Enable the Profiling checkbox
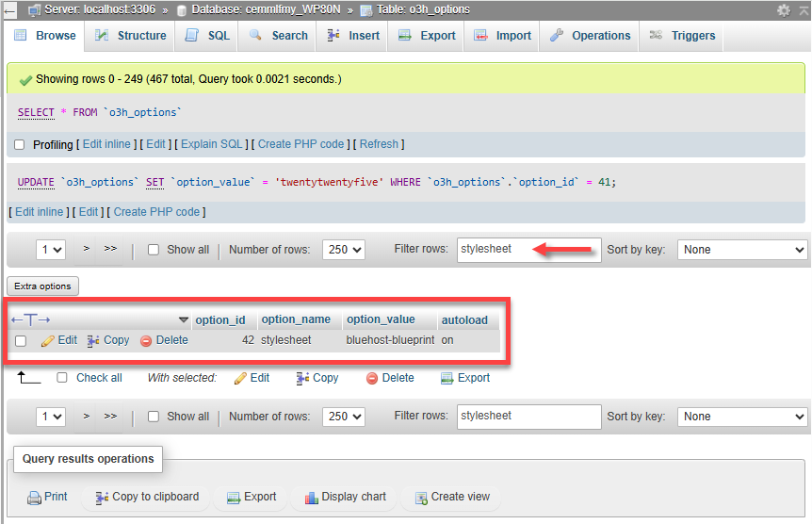 20,144
